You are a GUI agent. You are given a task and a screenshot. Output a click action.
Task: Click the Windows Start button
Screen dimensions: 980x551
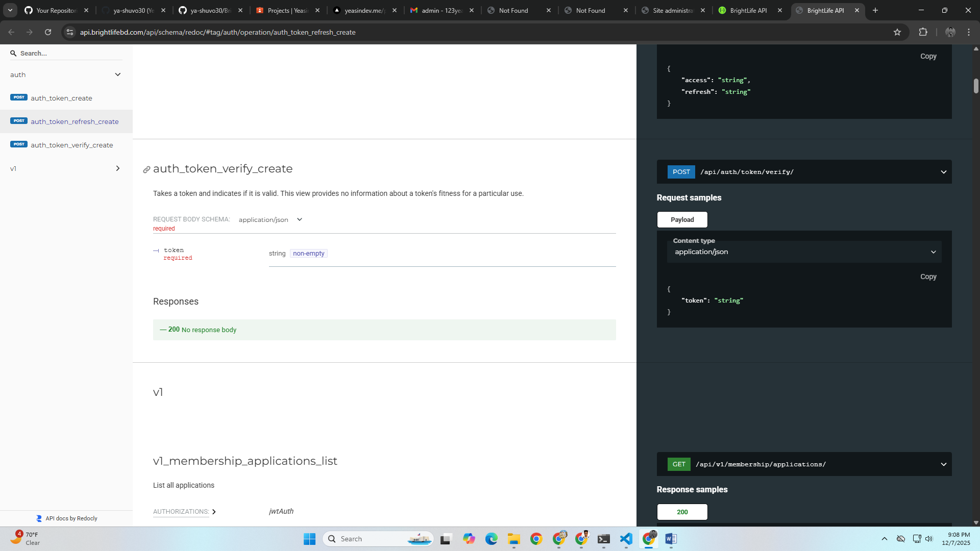309,539
